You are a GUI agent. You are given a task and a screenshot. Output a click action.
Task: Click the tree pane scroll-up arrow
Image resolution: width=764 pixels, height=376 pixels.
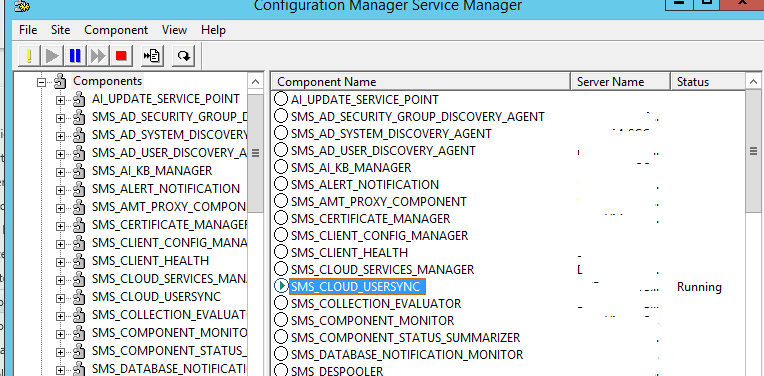pos(255,81)
